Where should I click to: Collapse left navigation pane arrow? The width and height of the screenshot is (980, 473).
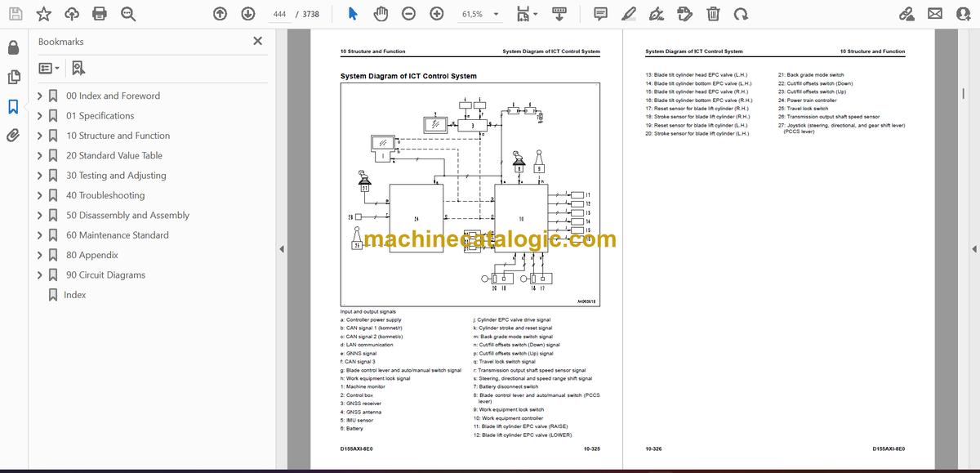[x=282, y=249]
